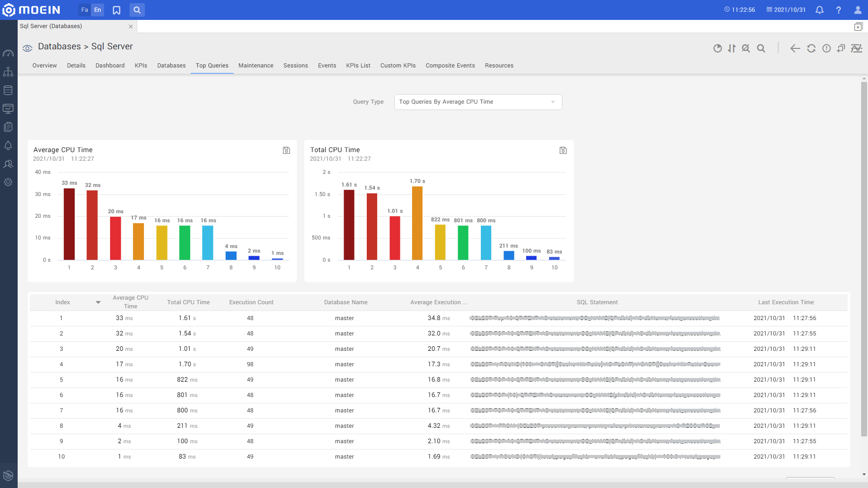
Task: Open the notifications bell in the header
Action: pyautogui.click(x=820, y=10)
